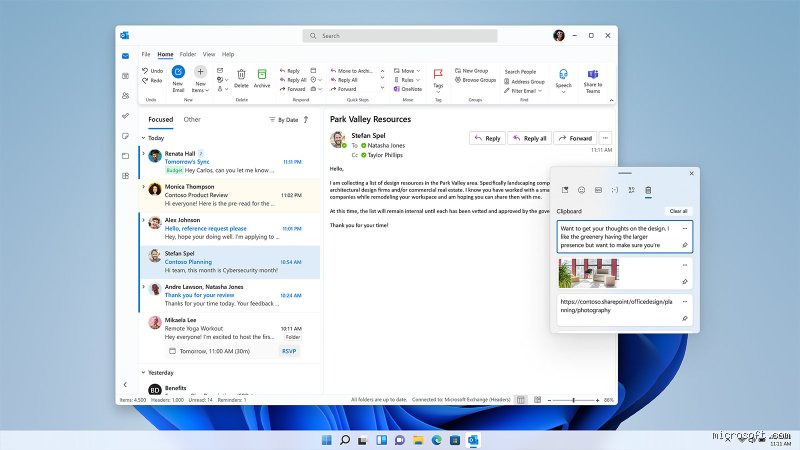Click Browse Groups in the ribbon
This screenshot has width=800, height=450.
click(476, 80)
